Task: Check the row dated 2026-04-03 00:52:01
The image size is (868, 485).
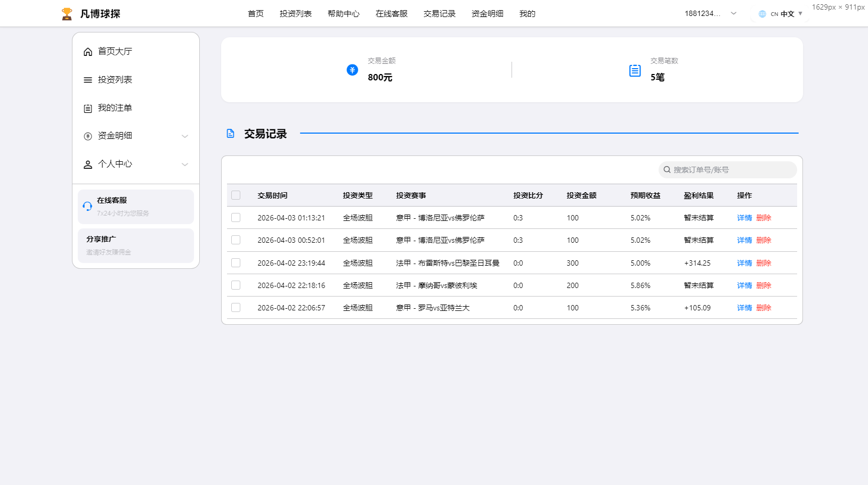Action: coord(236,240)
